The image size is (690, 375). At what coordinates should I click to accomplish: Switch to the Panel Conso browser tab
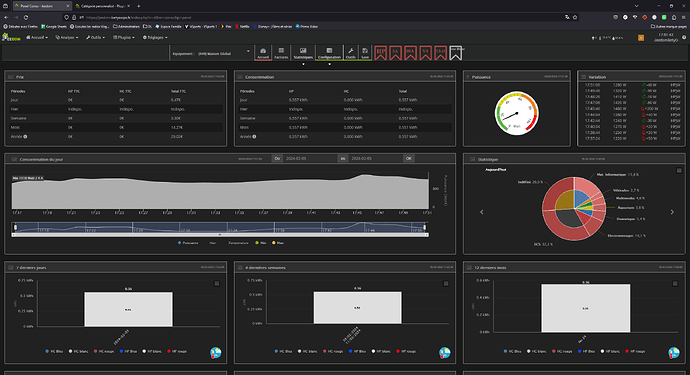(42, 6)
